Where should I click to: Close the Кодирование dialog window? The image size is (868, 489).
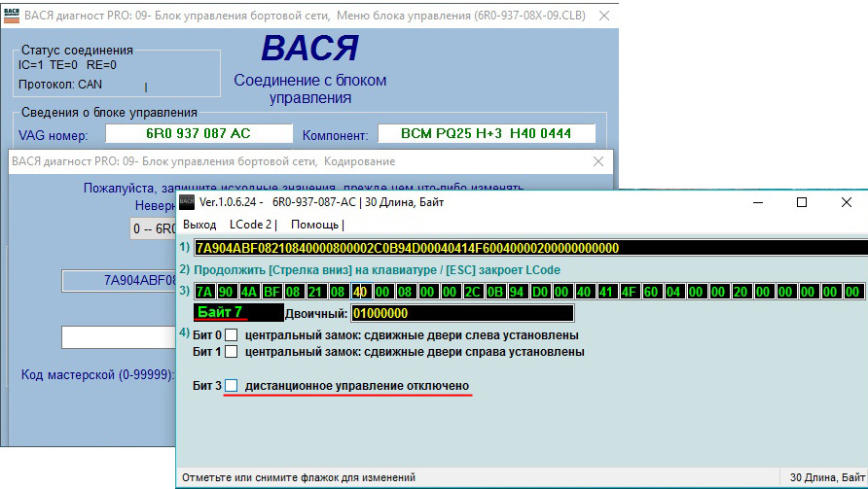tap(598, 161)
